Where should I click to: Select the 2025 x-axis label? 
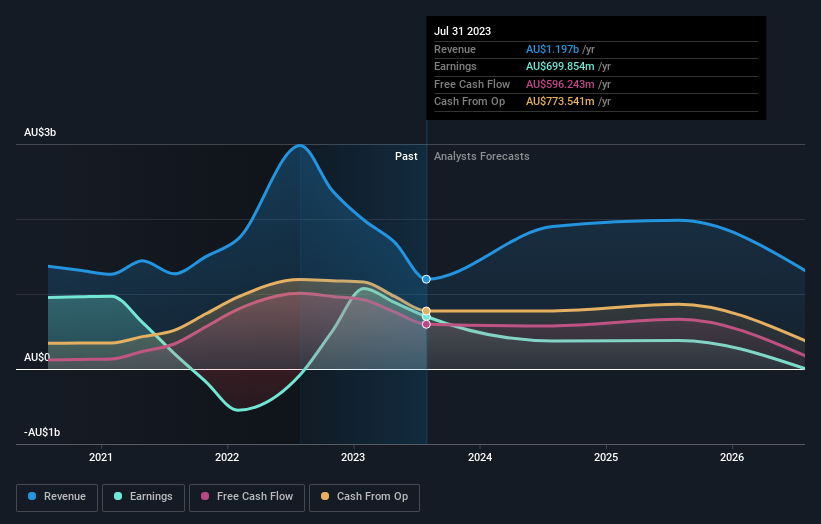point(606,457)
